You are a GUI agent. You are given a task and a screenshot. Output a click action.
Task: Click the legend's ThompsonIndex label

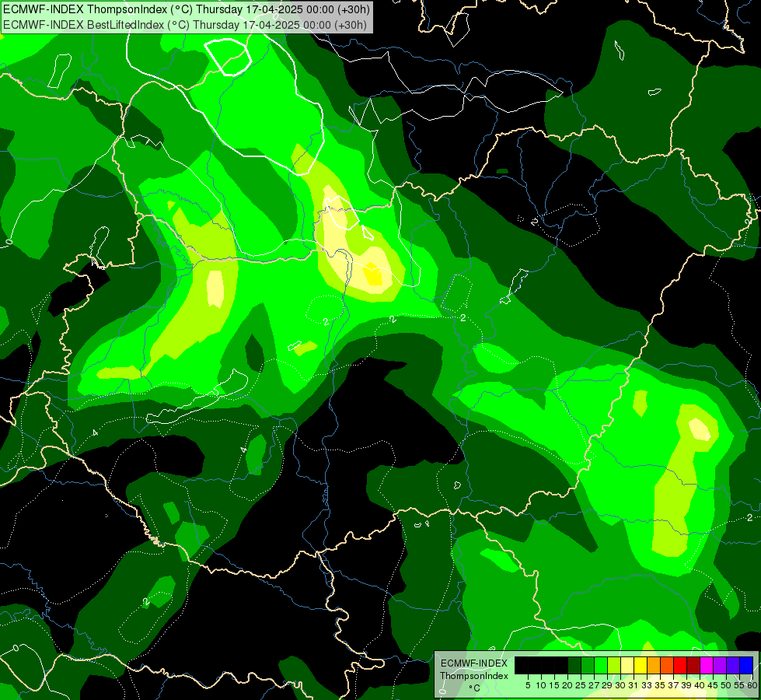point(474,676)
